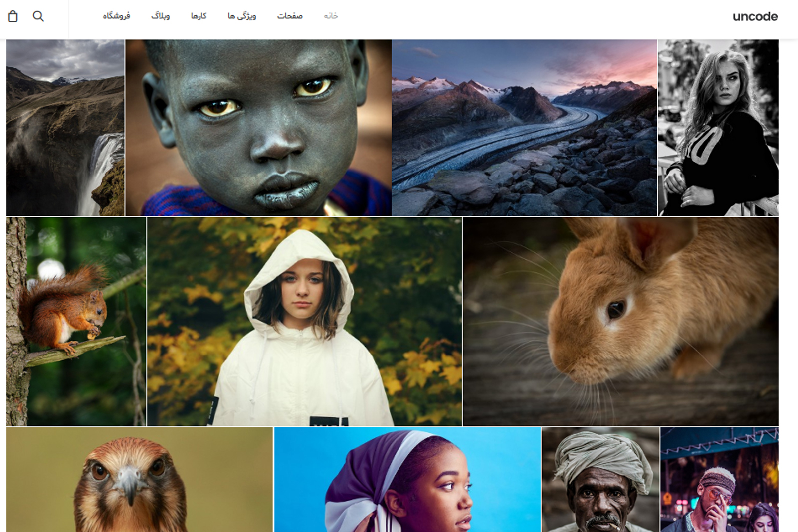
Task: Open the glacier mountain landscape photo
Action: point(524,128)
